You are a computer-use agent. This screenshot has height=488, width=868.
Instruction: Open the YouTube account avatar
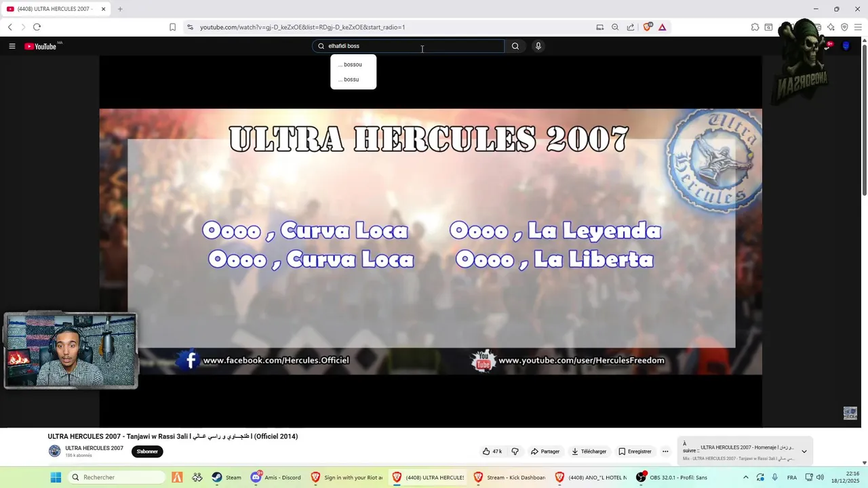tap(846, 46)
